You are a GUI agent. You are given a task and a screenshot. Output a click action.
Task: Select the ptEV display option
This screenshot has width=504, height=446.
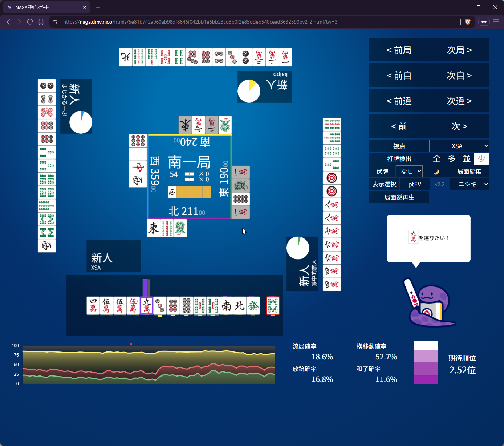[414, 184]
